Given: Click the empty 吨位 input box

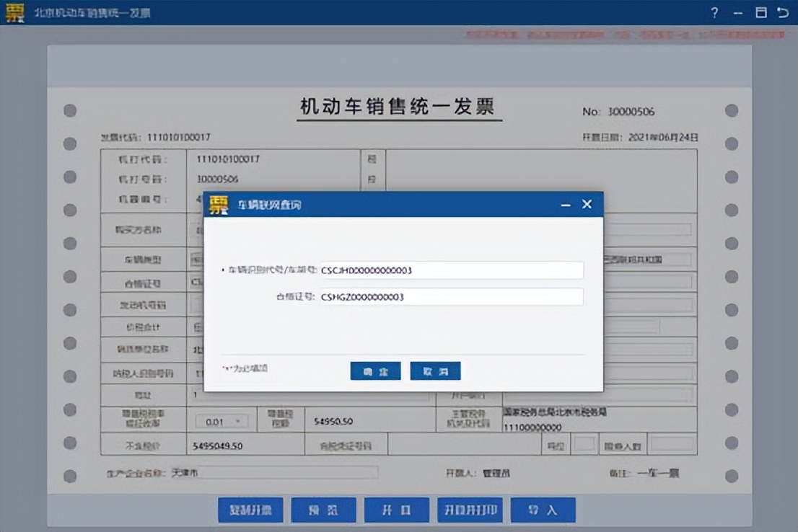Looking at the screenshot, I should tap(584, 443).
